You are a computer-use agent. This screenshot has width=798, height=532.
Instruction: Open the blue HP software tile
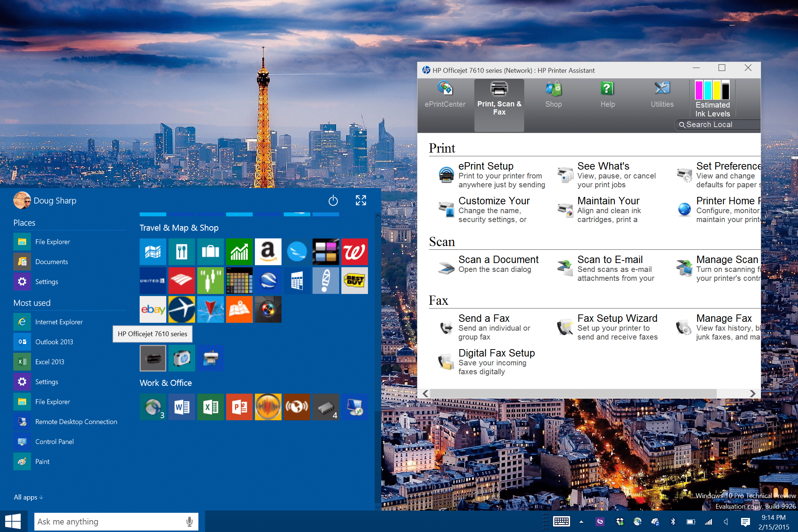tap(181, 358)
